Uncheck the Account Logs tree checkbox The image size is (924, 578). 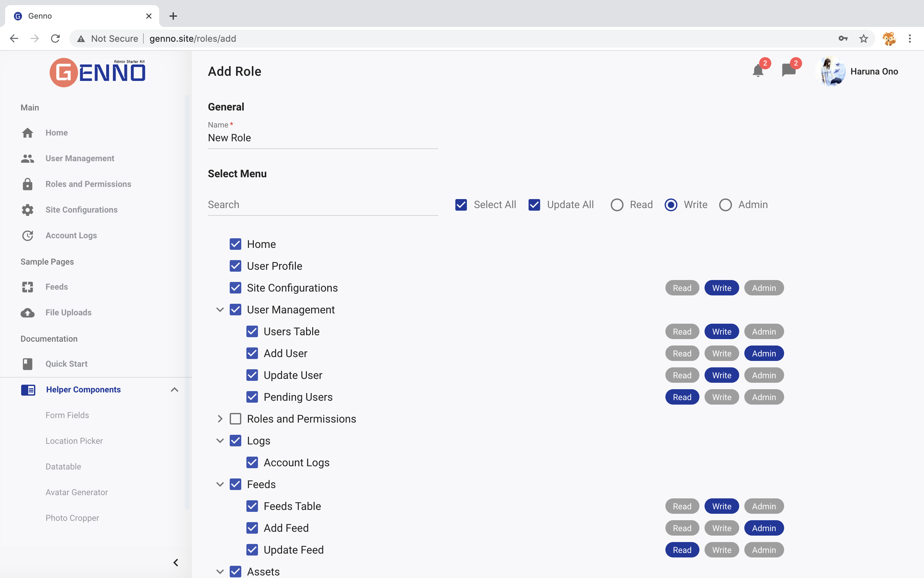252,462
